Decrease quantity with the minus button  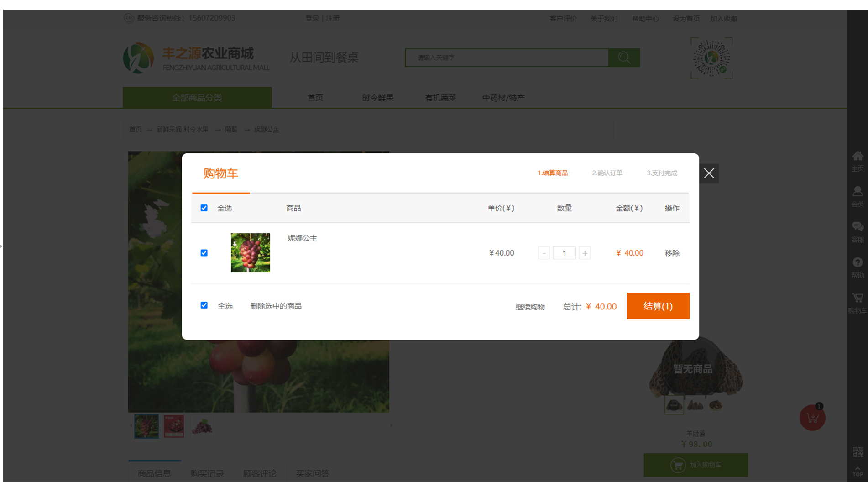click(544, 253)
